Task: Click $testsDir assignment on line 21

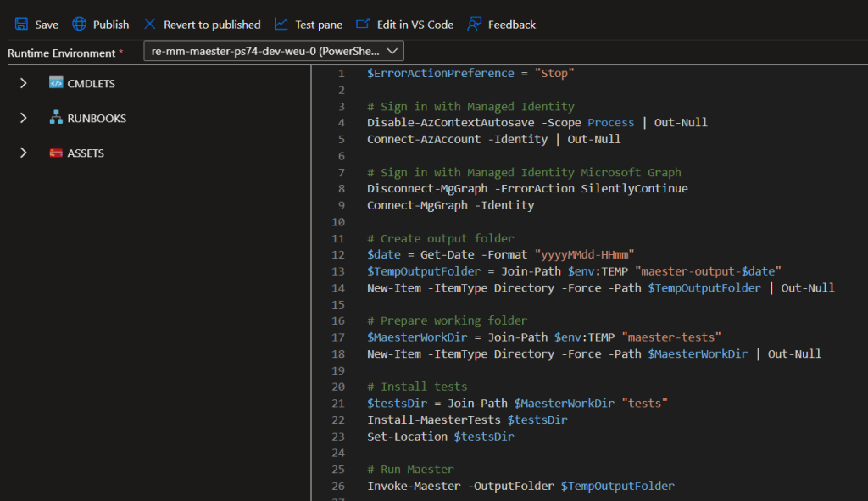Action: pos(397,403)
